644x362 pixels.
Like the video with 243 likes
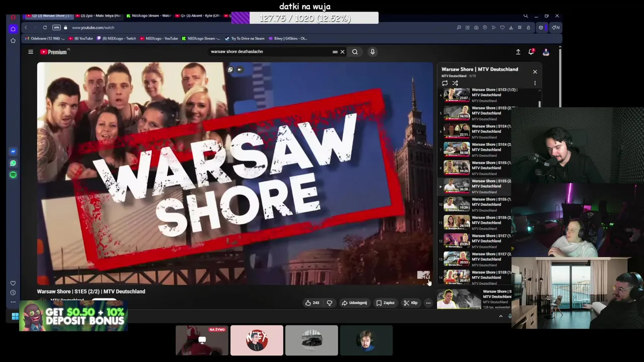point(312,303)
